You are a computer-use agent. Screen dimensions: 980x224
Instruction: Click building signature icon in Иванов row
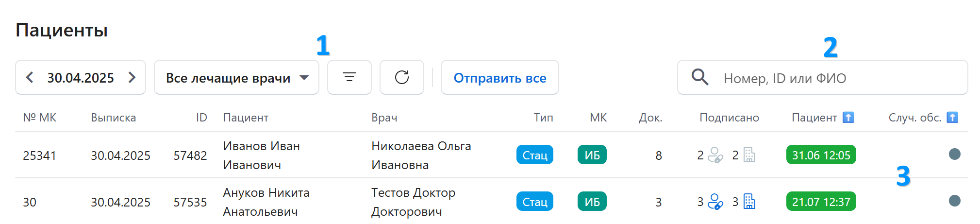(749, 155)
